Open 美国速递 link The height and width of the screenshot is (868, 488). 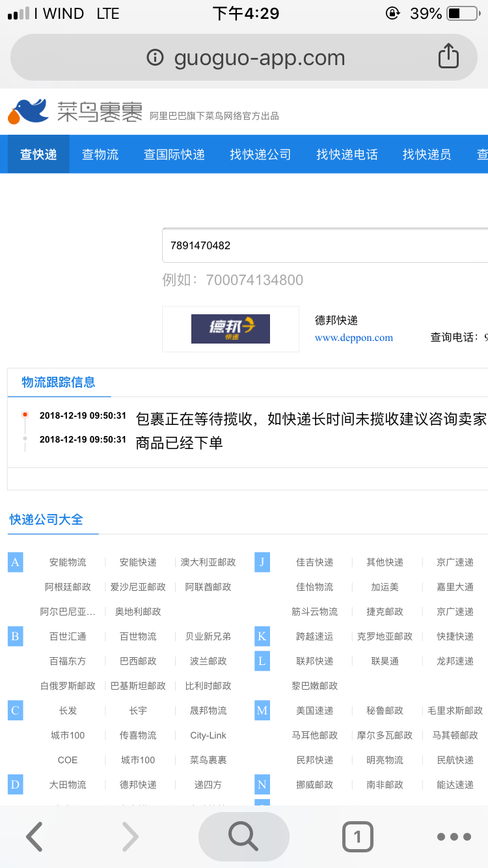314,711
